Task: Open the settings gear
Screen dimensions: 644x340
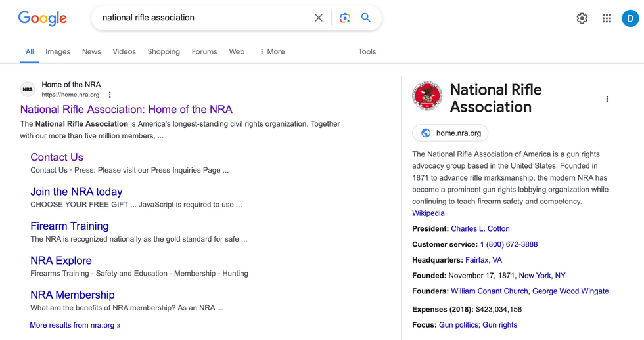Action: [x=582, y=18]
